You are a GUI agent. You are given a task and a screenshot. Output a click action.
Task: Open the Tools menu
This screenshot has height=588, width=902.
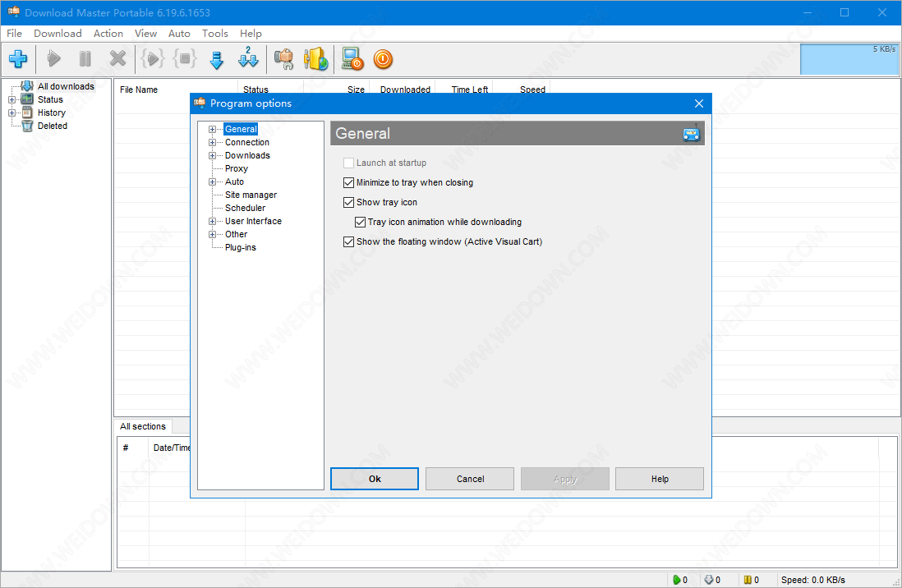click(x=214, y=34)
